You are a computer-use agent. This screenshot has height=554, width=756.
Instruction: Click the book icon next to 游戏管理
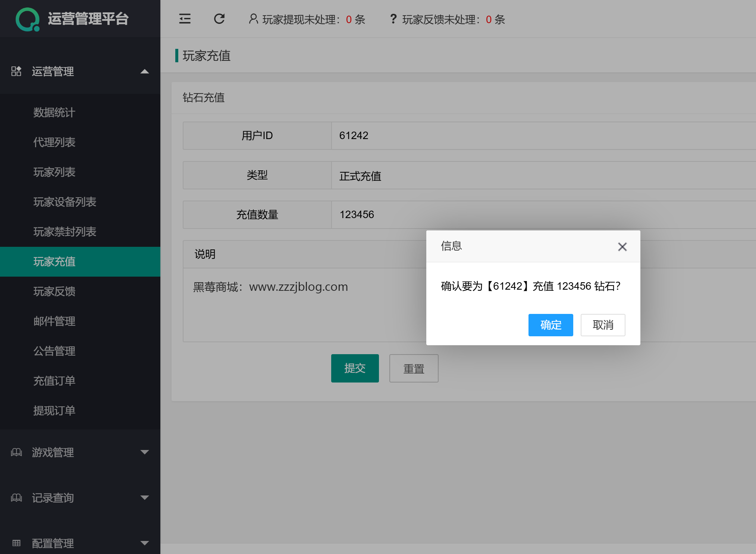[16, 452]
